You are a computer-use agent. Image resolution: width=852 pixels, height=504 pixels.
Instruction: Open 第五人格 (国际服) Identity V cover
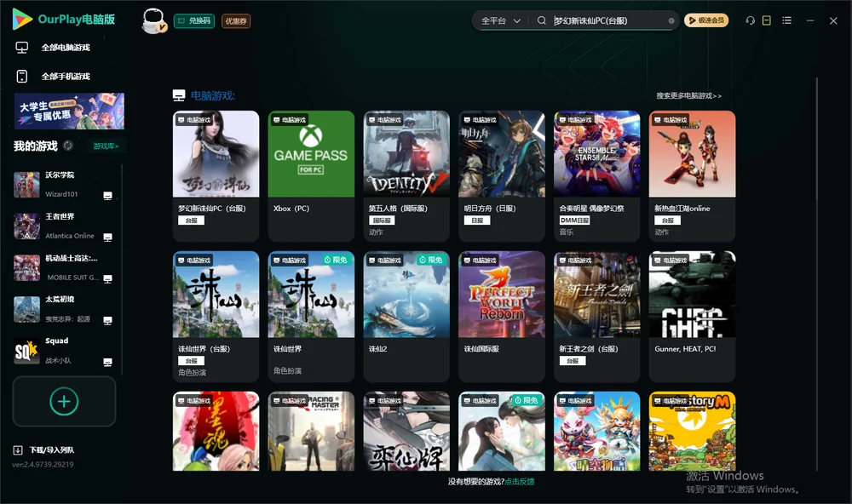click(406, 154)
